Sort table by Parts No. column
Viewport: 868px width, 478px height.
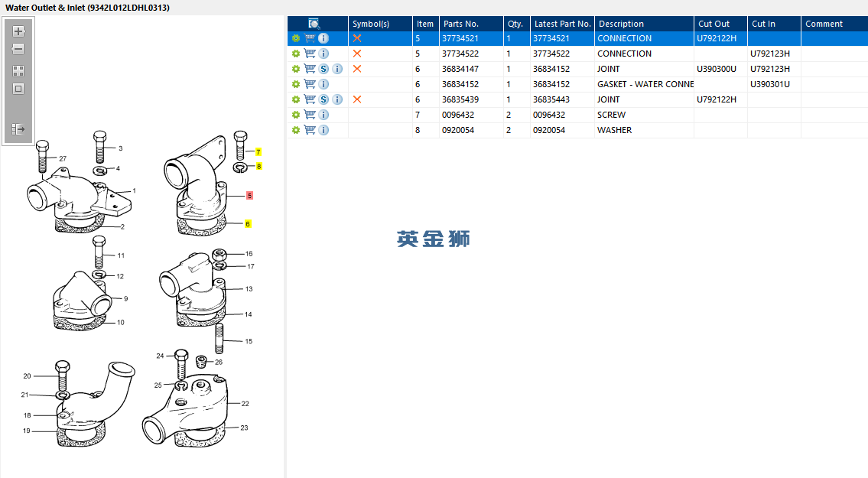click(x=461, y=24)
